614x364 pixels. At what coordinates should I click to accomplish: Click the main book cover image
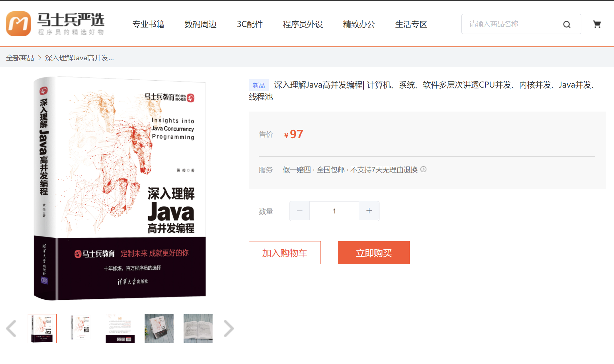click(120, 188)
